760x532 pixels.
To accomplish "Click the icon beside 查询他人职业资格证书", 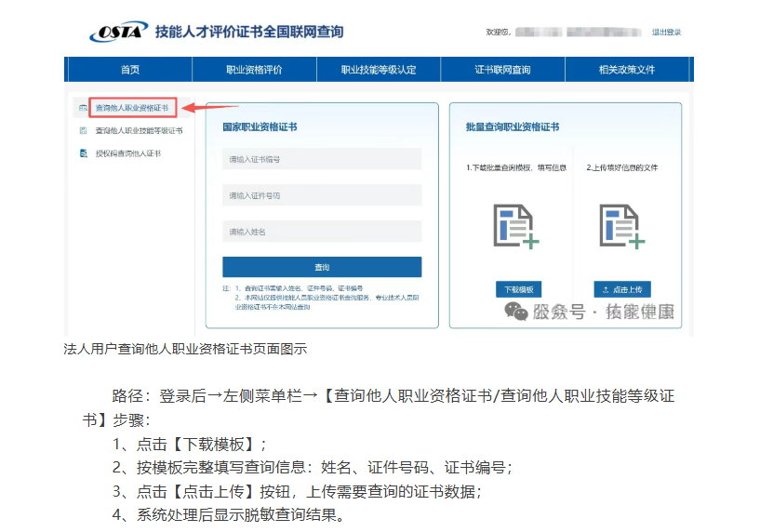I will pyautogui.click(x=82, y=109).
